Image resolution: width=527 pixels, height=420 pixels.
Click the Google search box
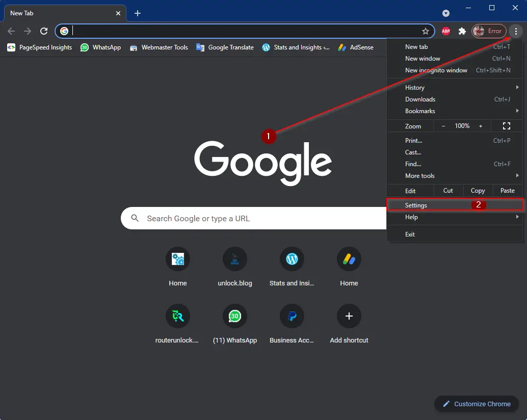pyautogui.click(x=254, y=218)
